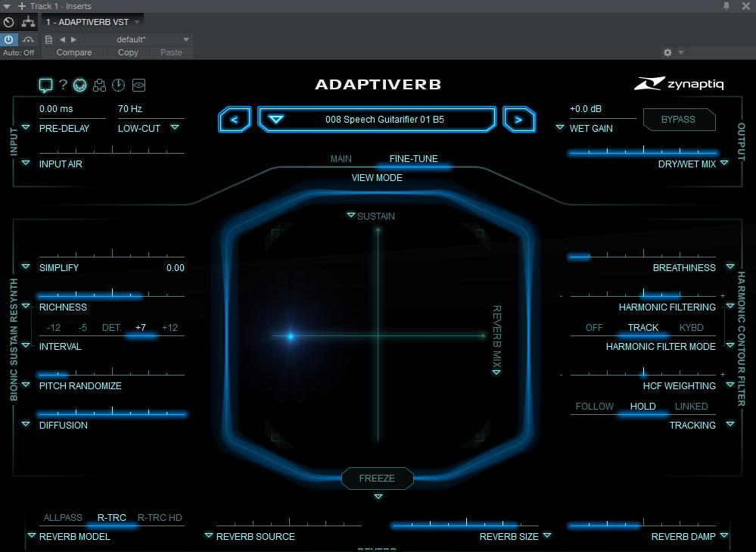
Task: Click the Compare button
Action: 73,52
